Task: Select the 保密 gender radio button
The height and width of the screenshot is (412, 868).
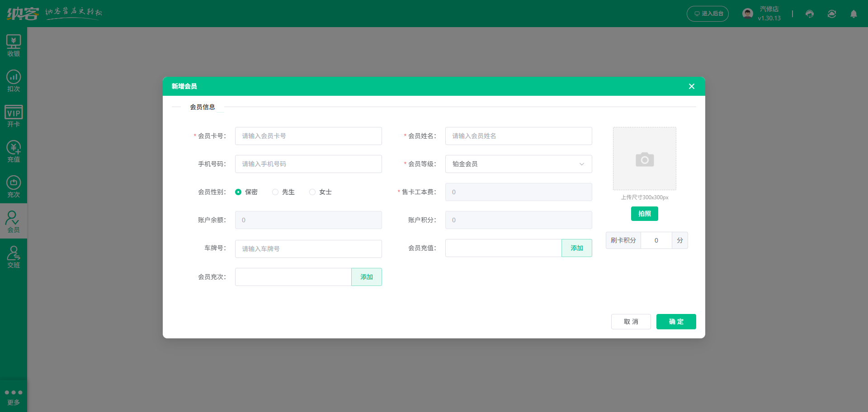Action: coord(238,192)
